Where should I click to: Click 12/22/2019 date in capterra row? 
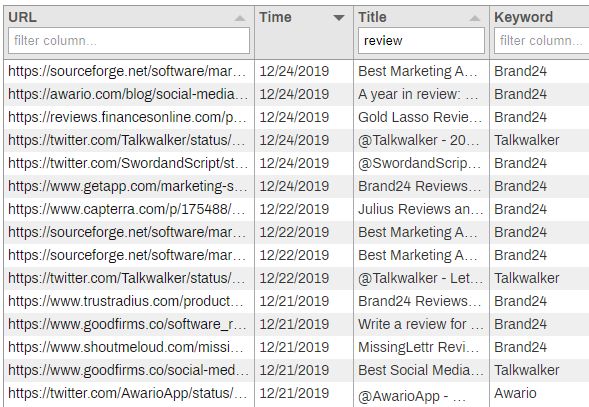pos(294,209)
